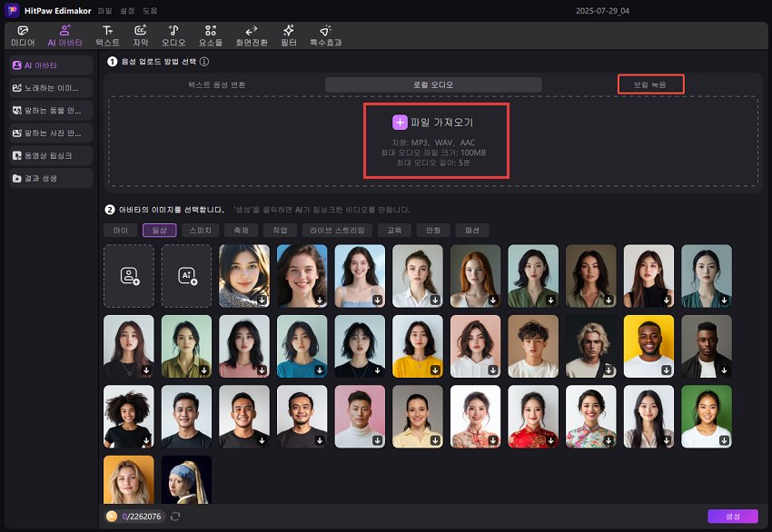772x532 pixels.
Task: Click the orange AI credits coin icon
Action: click(112, 517)
